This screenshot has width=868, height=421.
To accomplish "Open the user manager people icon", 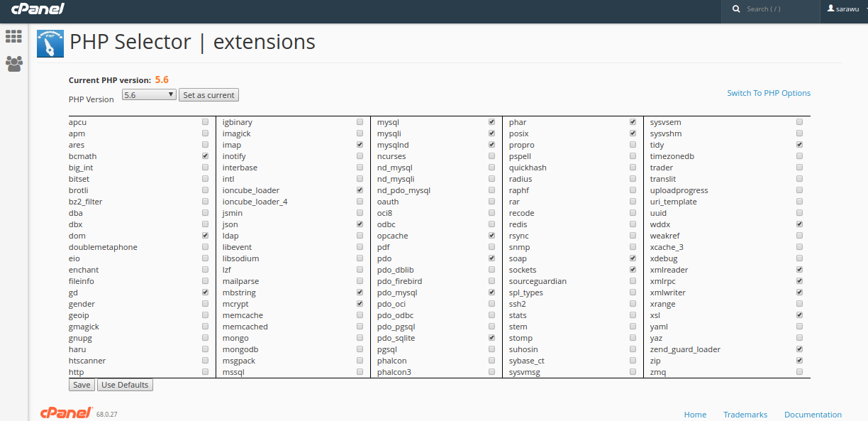I will [13, 64].
